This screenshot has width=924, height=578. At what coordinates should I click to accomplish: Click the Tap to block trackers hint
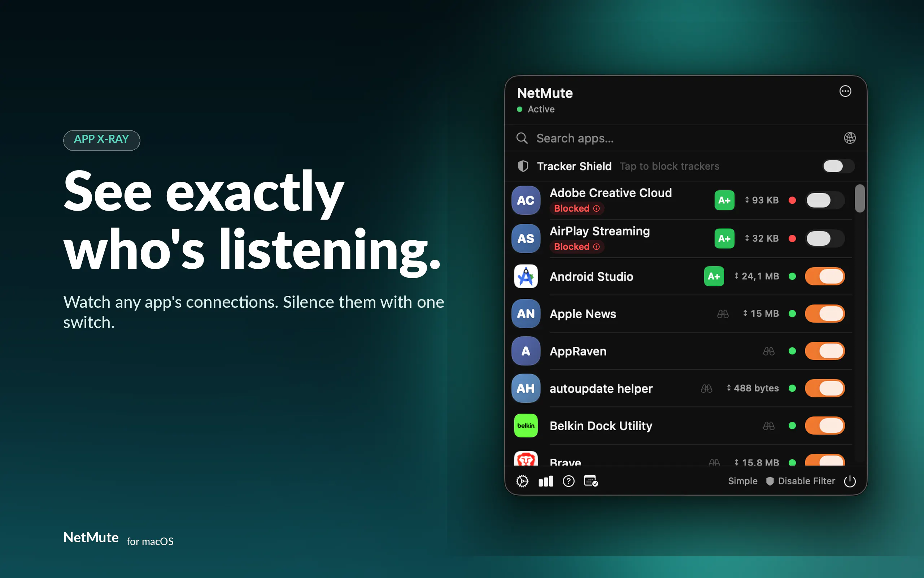point(669,166)
